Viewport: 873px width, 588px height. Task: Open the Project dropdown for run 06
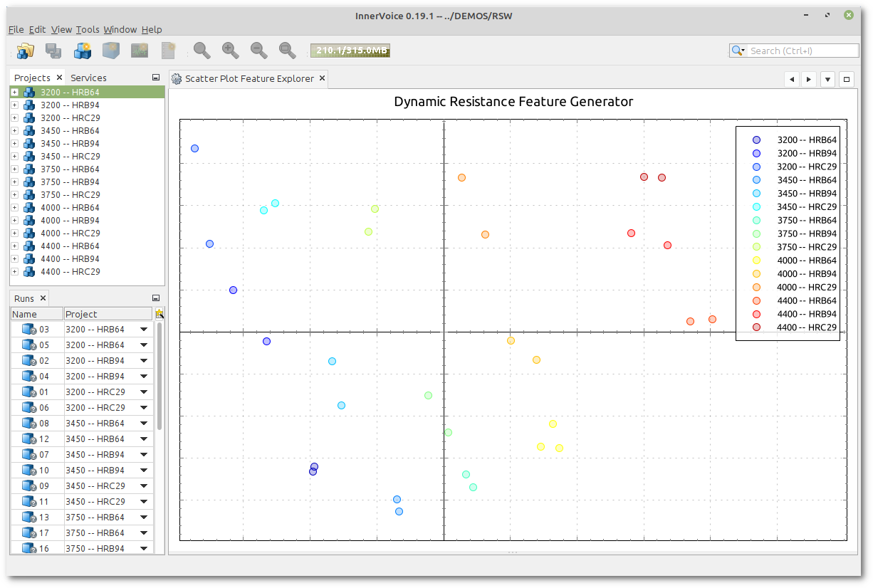(x=144, y=408)
